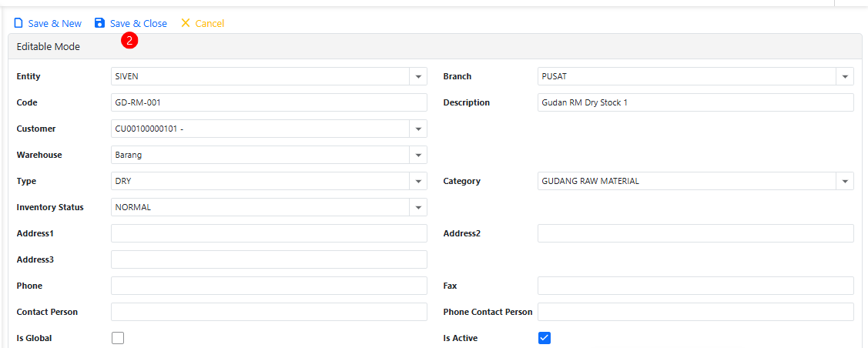This screenshot has height=348, width=868.
Task: Click the NORMAL value in Inventory Status
Action: pyautogui.click(x=132, y=207)
